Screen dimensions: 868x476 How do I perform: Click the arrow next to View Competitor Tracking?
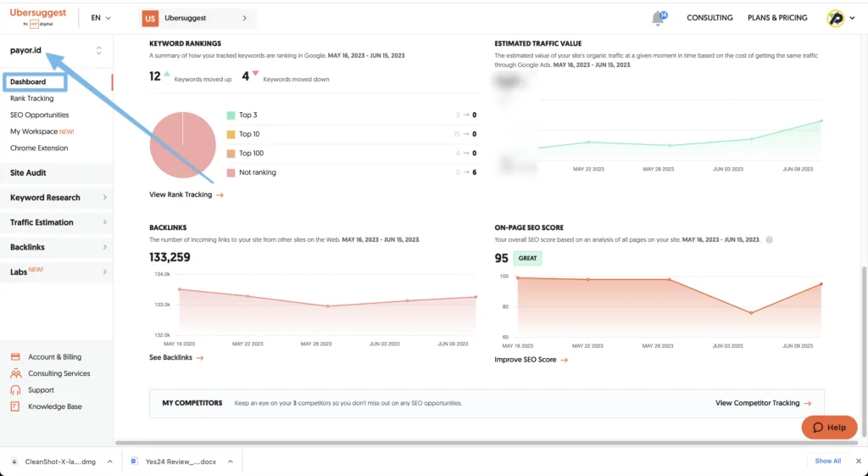[808, 403]
